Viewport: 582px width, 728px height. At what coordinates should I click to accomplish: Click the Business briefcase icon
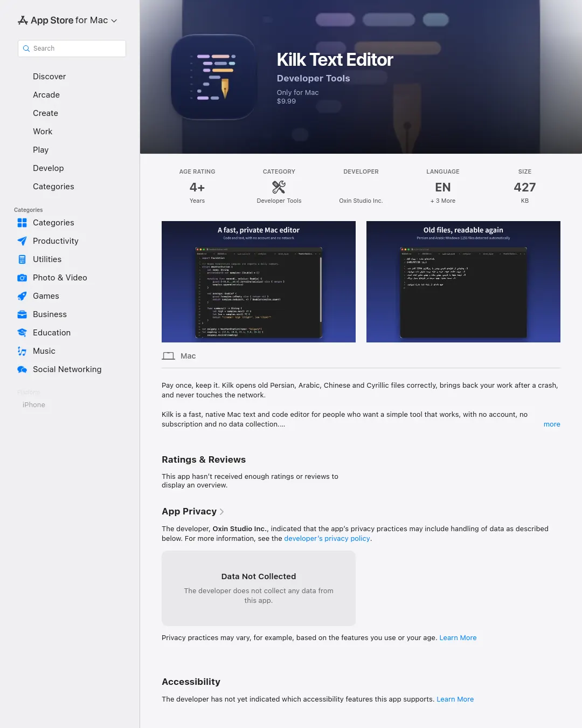[x=22, y=314]
